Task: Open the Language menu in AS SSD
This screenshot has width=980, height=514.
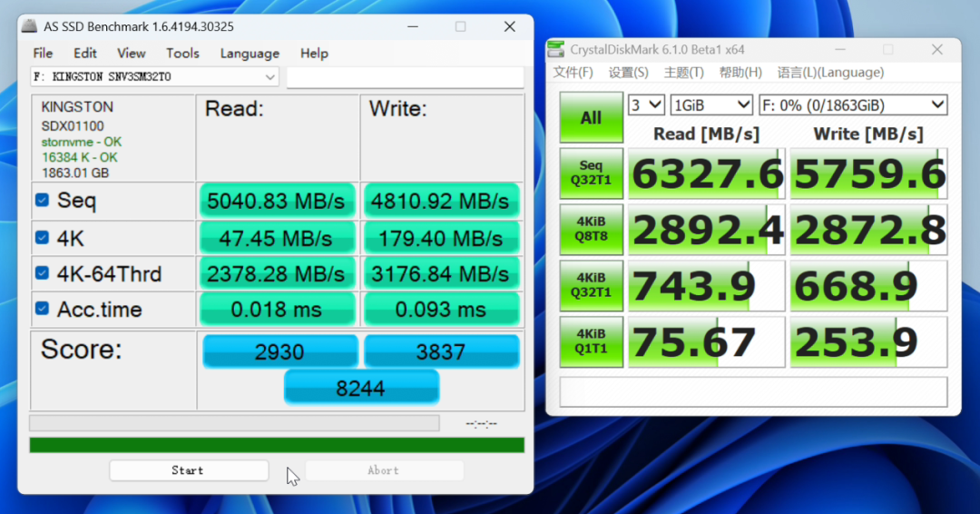Action: pyautogui.click(x=250, y=54)
